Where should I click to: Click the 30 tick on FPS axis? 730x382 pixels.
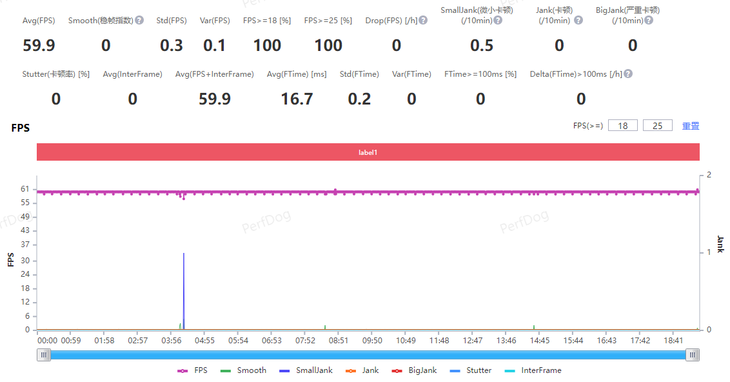(x=25, y=261)
